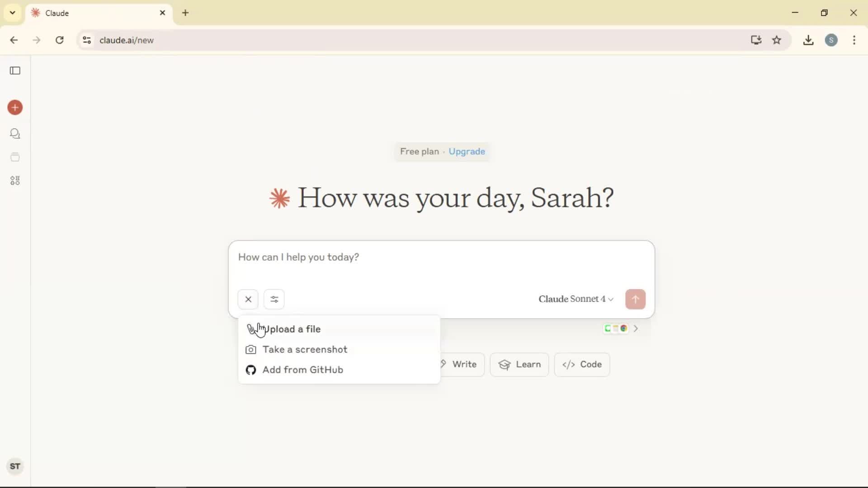Click the Learn suggestion button
Viewport: 868px width, 488px height.
click(x=519, y=364)
